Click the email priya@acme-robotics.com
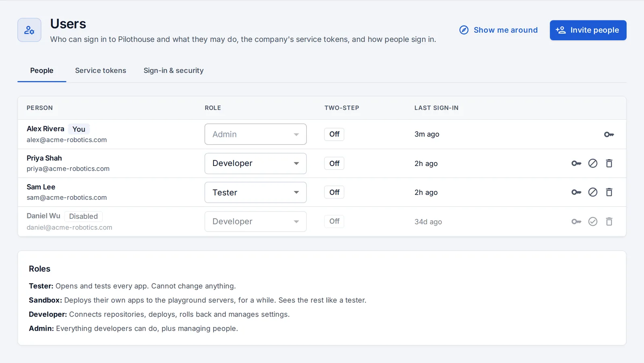 [68, 169]
